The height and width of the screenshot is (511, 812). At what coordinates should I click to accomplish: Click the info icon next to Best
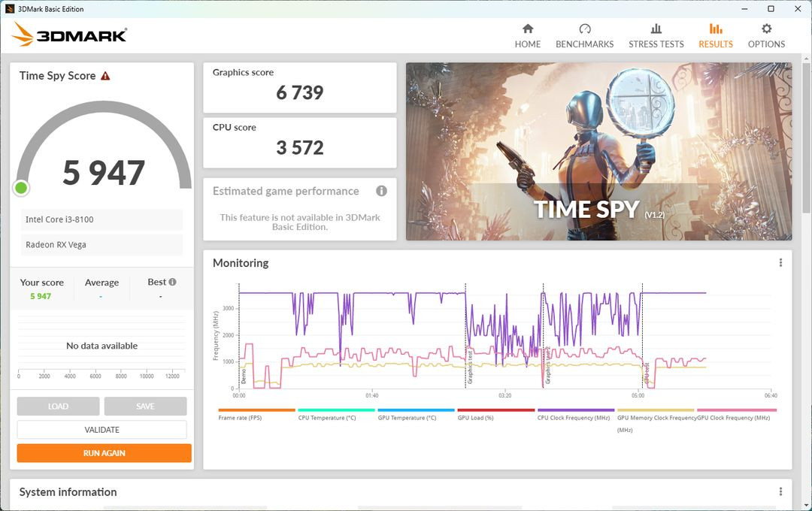[171, 281]
